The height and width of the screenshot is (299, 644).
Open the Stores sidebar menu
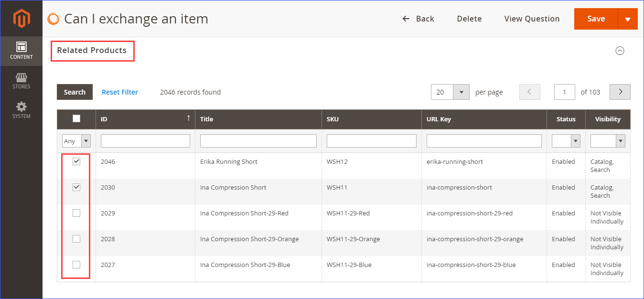click(21, 81)
